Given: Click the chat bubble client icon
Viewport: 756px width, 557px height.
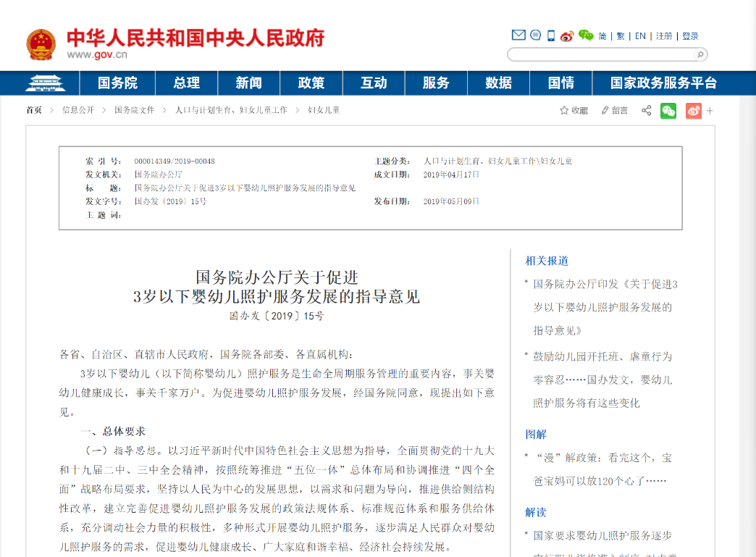Looking at the screenshot, I should [535, 35].
